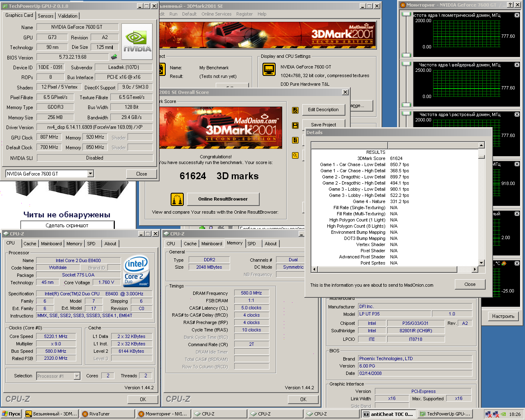Image resolution: width=525 pixels, height=420 pixels.
Task: Click Details list vertical scrollbar up arrow
Action: (482, 145)
